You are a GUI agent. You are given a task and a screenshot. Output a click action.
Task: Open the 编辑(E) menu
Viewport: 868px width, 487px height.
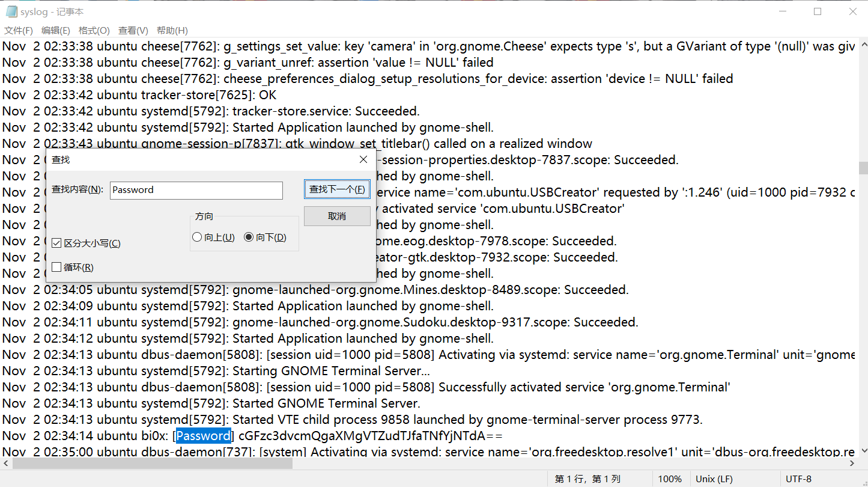point(55,31)
